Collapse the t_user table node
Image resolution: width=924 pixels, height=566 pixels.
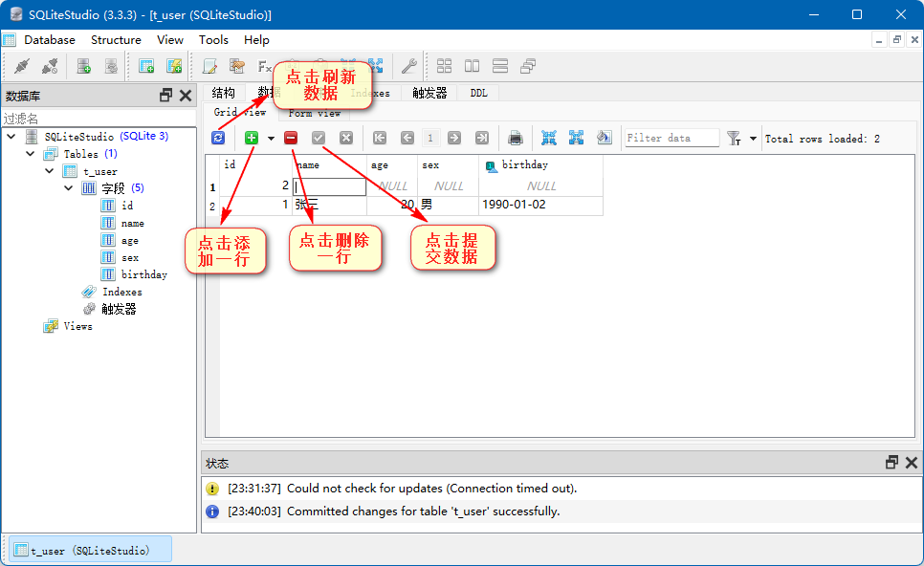50,171
